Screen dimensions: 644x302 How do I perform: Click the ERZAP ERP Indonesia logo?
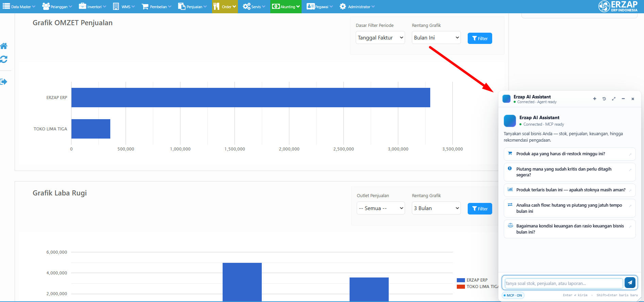click(618, 6)
